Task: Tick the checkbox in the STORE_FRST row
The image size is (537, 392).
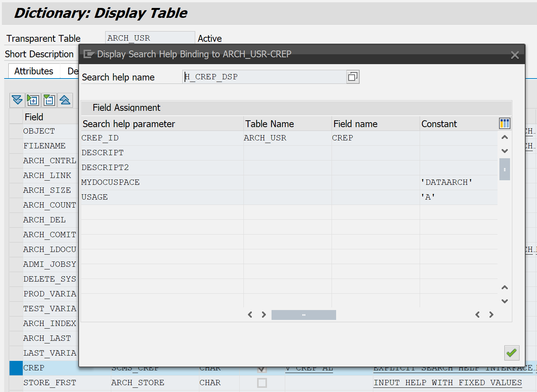Action: (262, 383)
